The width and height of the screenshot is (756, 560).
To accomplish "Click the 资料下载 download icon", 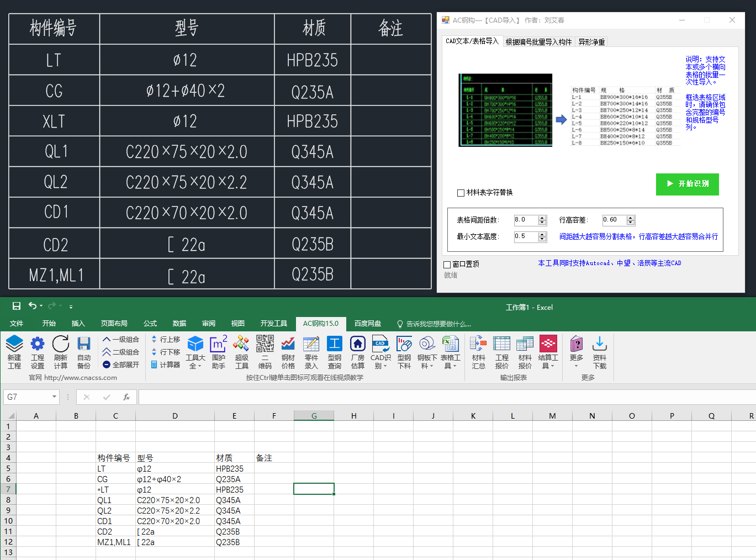I will pos(600,344).
